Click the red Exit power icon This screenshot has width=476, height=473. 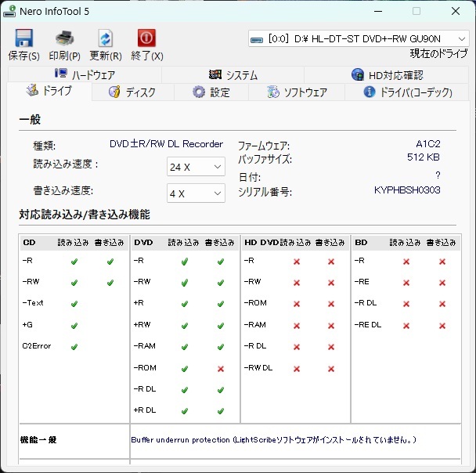(146, 38)
